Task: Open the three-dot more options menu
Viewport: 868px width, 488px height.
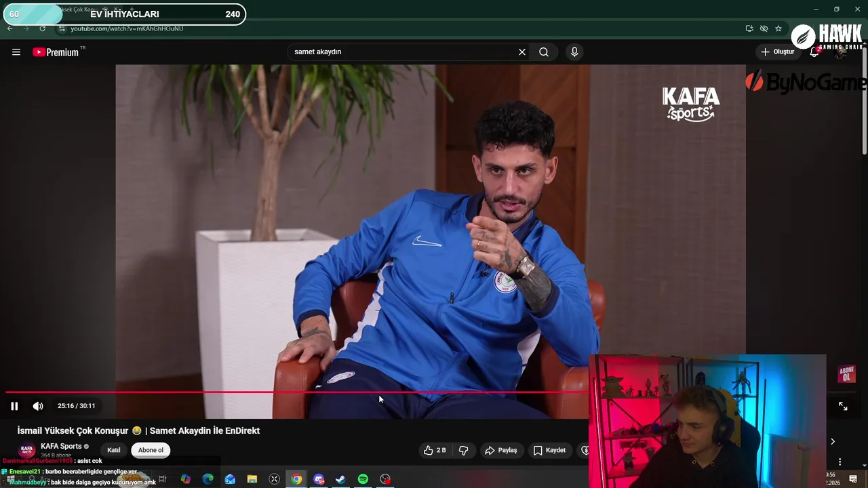Action: (840, 462)
